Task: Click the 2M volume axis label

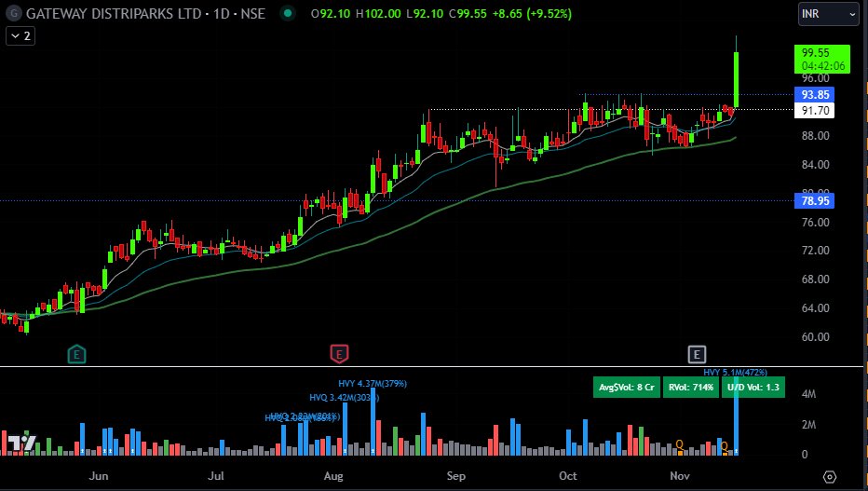Action: tap(808, 425)
